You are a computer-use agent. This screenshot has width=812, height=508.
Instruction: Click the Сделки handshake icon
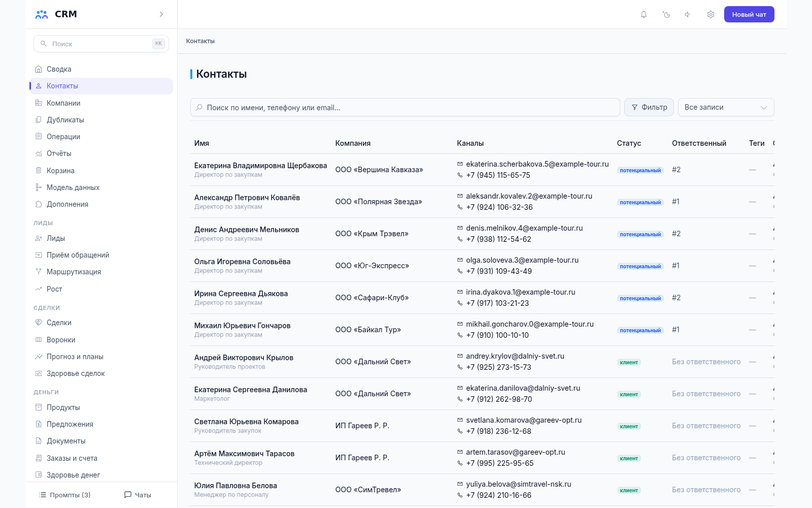coord(39,323)
